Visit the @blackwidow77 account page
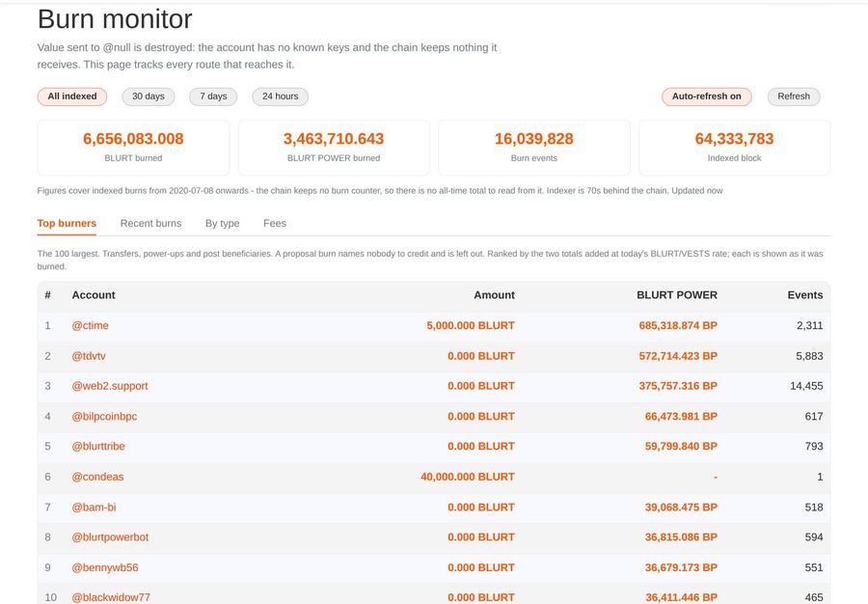This screenshot has height=604, width=868. pos(111,597)
